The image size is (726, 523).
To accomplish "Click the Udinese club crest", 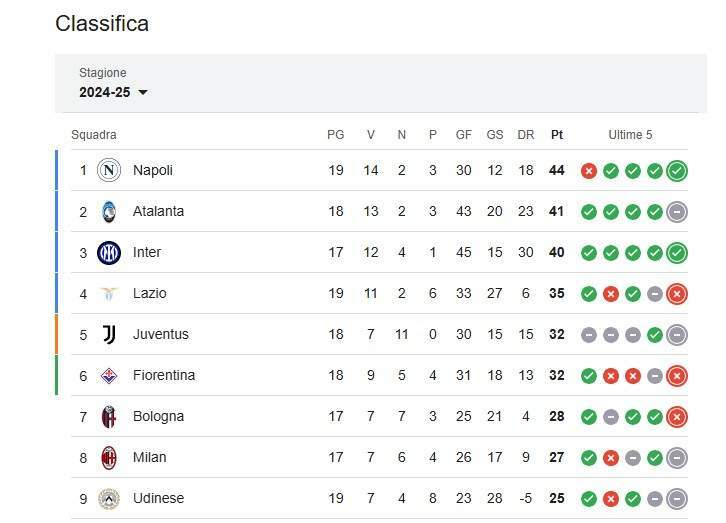I will click(x=109, y=498).
